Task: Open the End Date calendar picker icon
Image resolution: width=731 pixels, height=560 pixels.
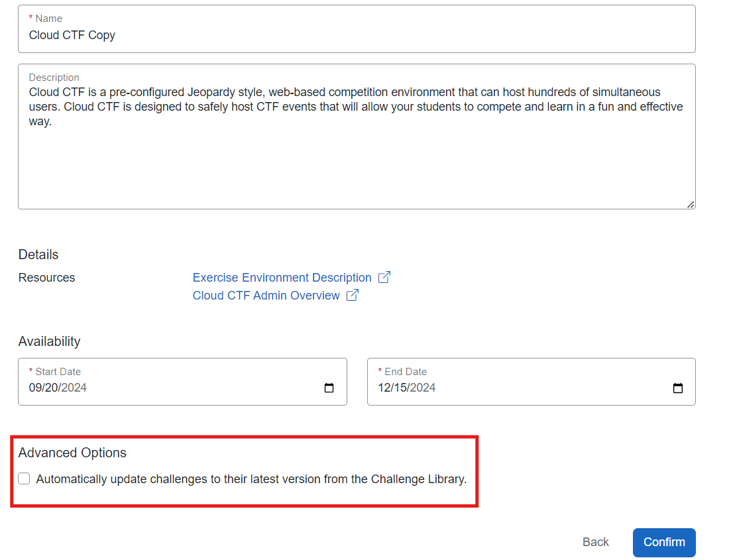Action: point(677,388)
